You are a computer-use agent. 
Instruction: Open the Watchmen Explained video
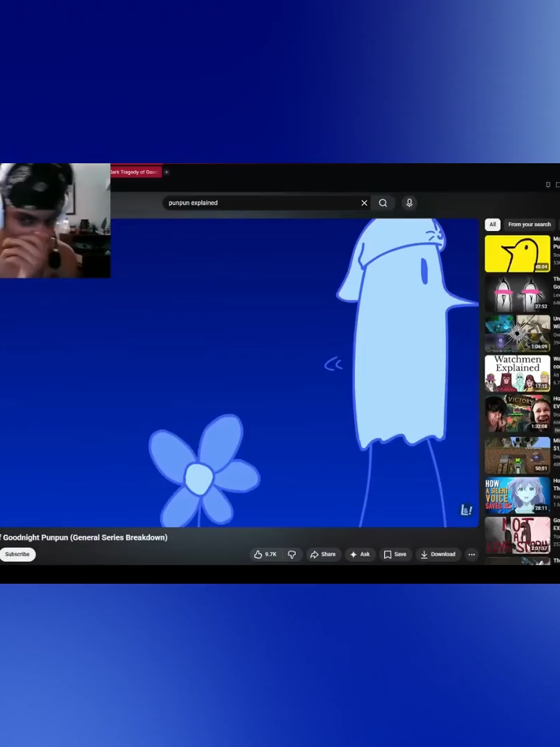(x=517, y=373)
